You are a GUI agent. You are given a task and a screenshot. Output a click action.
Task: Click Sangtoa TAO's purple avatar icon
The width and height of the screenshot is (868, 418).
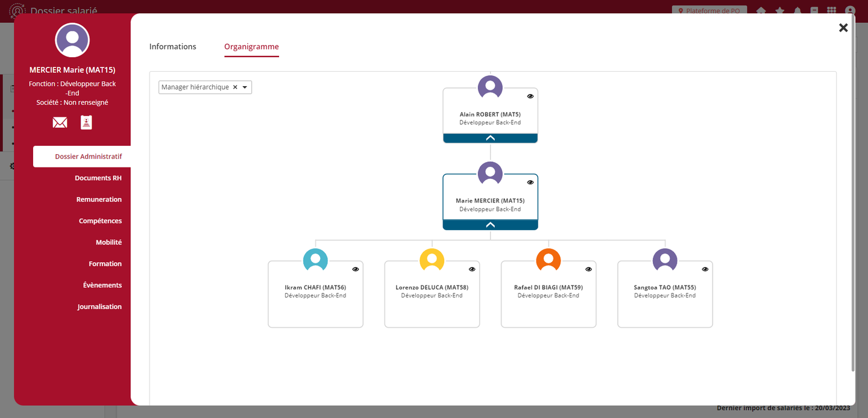pyautogui.click(x=665, y=260)
